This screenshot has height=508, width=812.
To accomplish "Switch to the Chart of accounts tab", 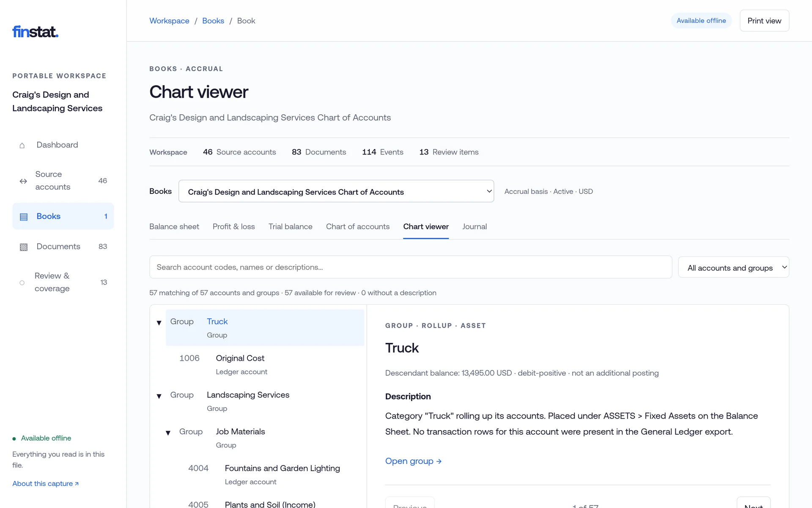I will (358, 226).
